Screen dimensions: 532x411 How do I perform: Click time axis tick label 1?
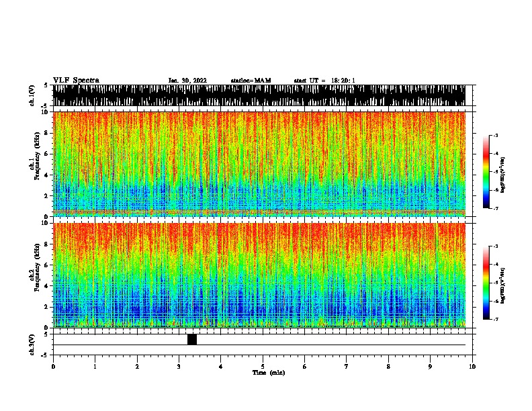95,367
